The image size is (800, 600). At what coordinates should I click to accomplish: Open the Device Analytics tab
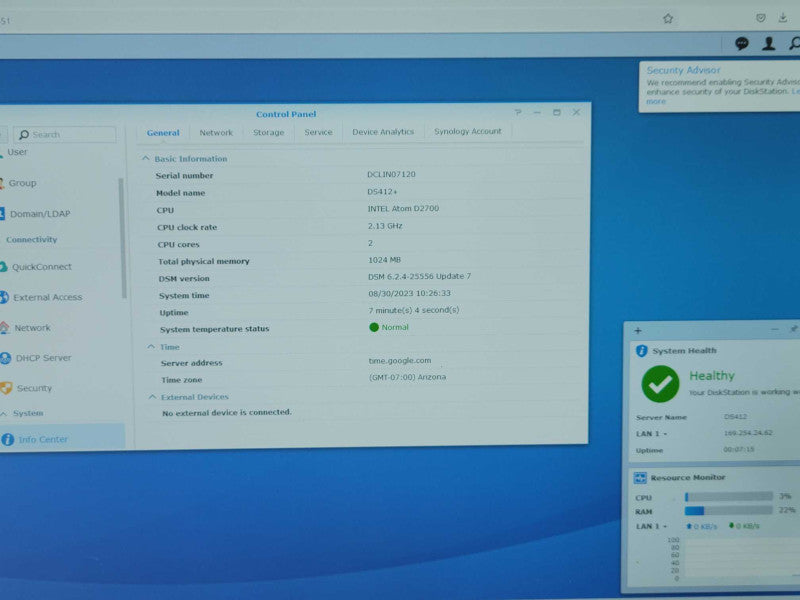[383, 132]
